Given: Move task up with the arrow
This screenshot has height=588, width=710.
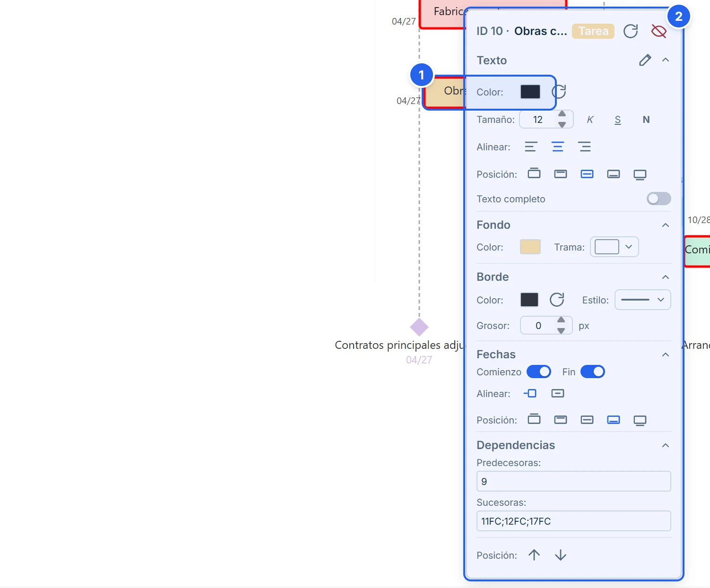Looking at the screenshot, I should pos(534,555).
